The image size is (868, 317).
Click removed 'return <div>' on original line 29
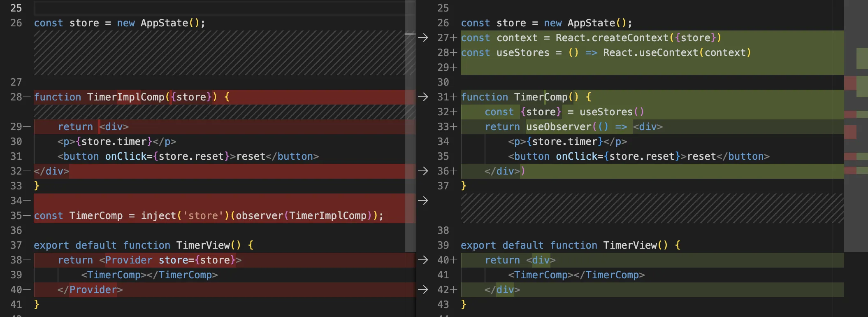(93, 127)
